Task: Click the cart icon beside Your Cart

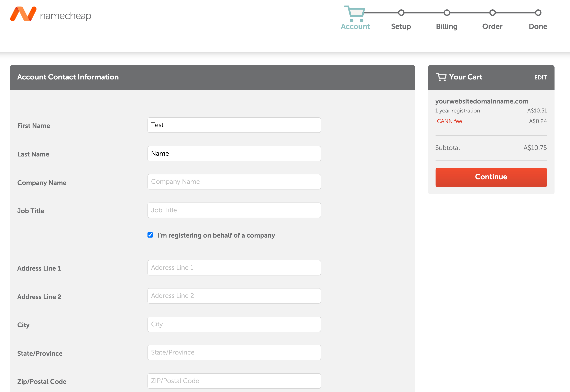Action: 441,77
